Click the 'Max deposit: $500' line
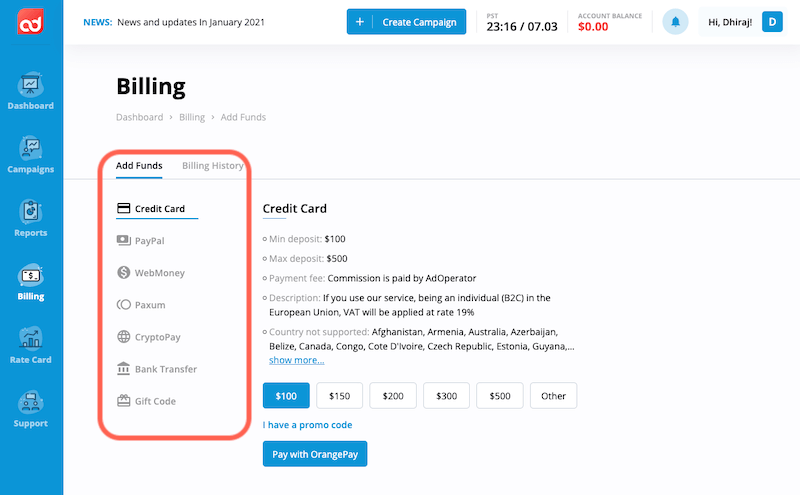This screenshot has height=495, width=800. [308, 259]
